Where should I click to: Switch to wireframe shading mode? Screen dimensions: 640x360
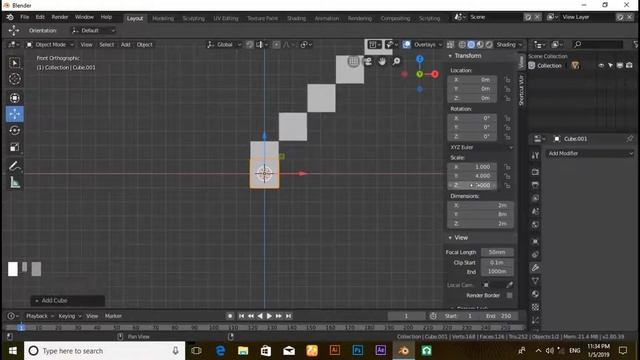click(462, 44)
